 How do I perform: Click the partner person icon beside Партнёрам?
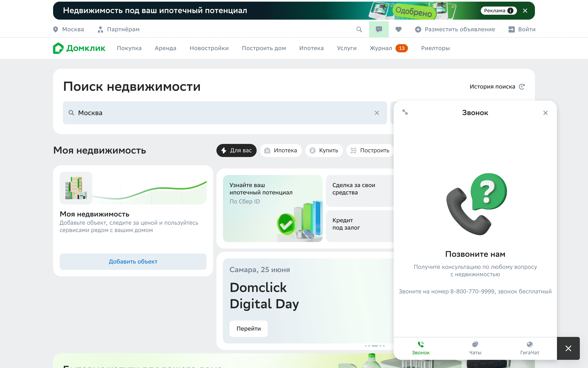(100, 29)
